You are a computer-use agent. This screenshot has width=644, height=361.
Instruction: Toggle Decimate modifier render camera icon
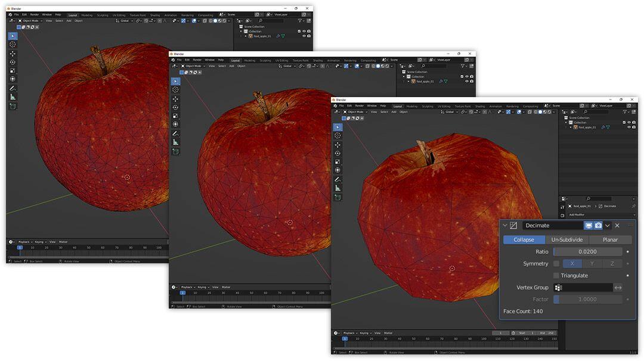(598, 226)
